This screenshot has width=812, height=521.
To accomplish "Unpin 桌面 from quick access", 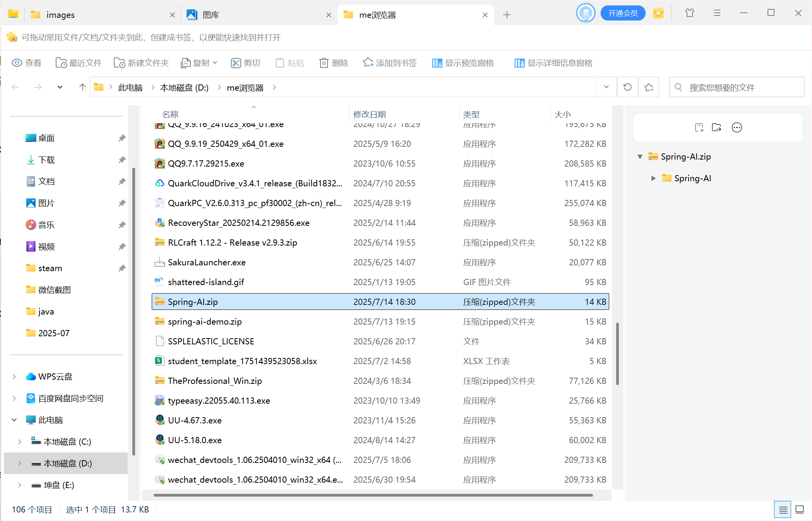I will [x=122, y=138].
